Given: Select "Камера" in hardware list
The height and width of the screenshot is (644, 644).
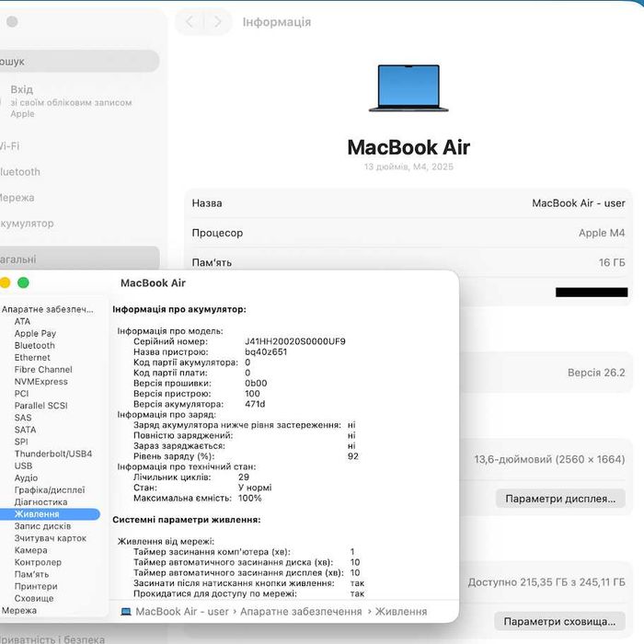Looking at the screenshot, I should (30, 550).
